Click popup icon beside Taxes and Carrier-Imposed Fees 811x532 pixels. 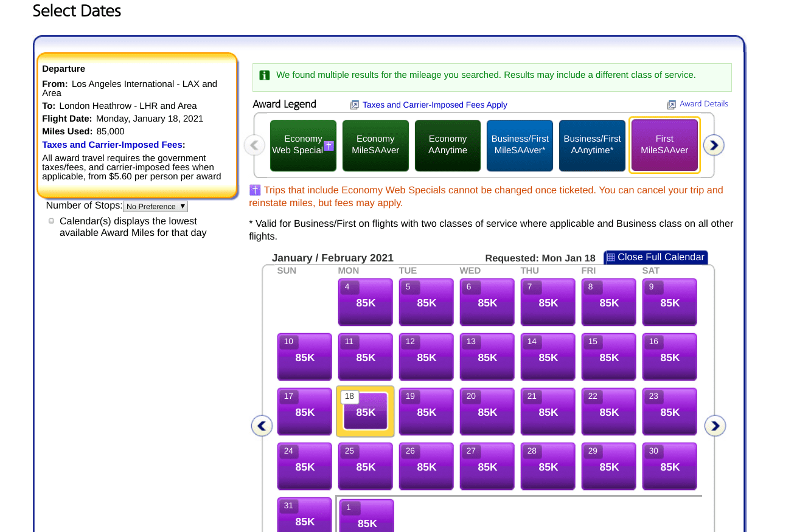pos(355,105)
